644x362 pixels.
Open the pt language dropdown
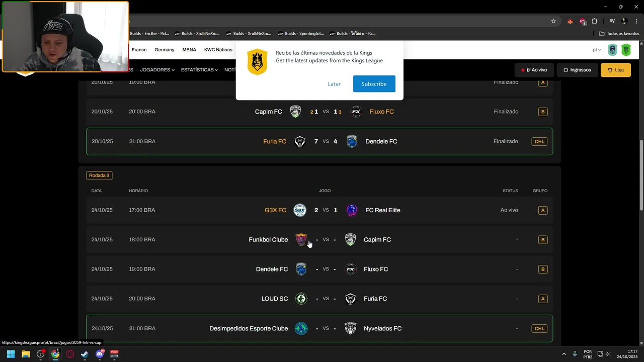tap(597, 50)
